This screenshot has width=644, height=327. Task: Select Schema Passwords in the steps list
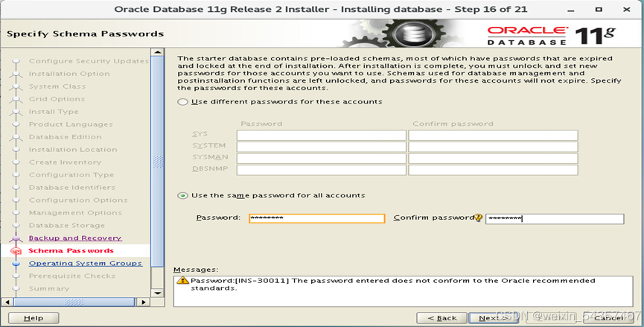tap(71, 250)
